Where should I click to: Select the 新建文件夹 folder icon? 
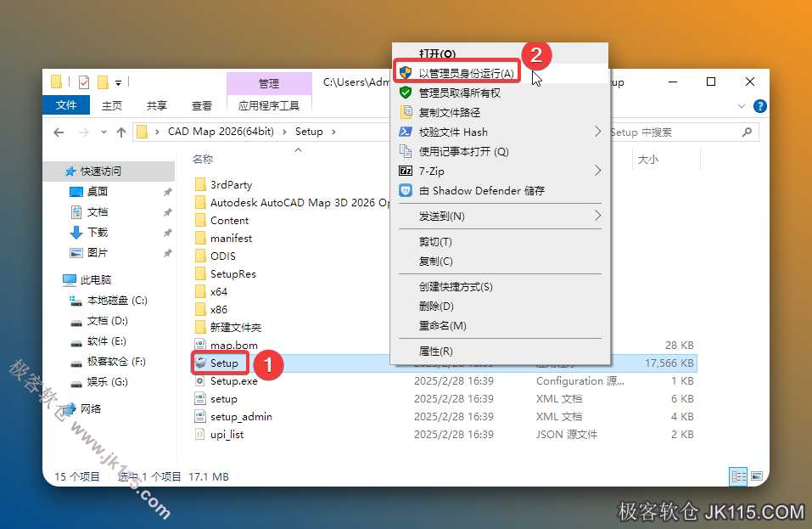(x=200, y=328)
